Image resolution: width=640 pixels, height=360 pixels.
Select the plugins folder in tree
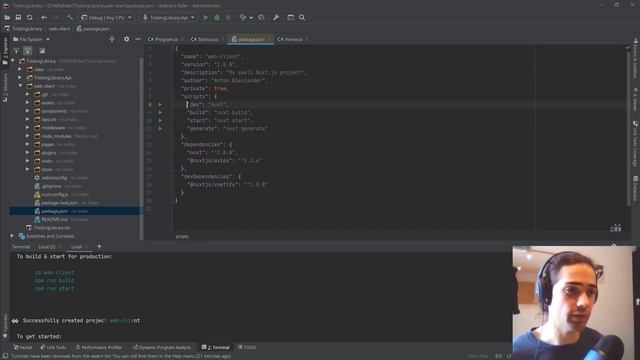[x=49, y=153]
